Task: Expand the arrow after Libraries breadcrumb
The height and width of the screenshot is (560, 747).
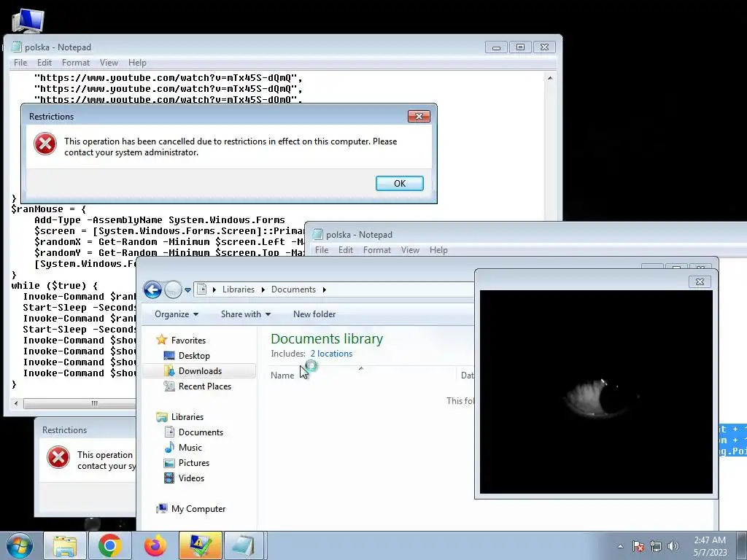Action: pos(263,289)
